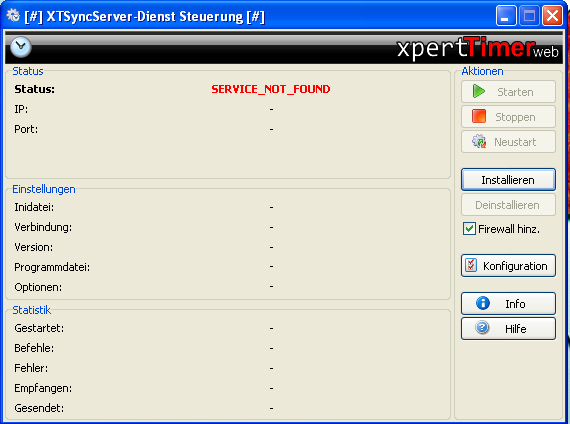Minimize the XTSyncServer window
Viewport: 570px width, 424px height.
(505, 16)
